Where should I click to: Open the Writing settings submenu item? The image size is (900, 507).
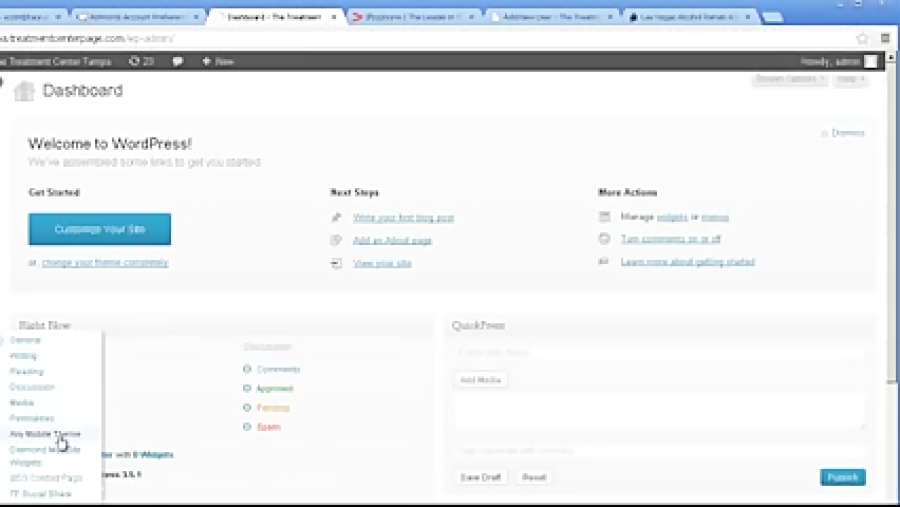(23, 355)
